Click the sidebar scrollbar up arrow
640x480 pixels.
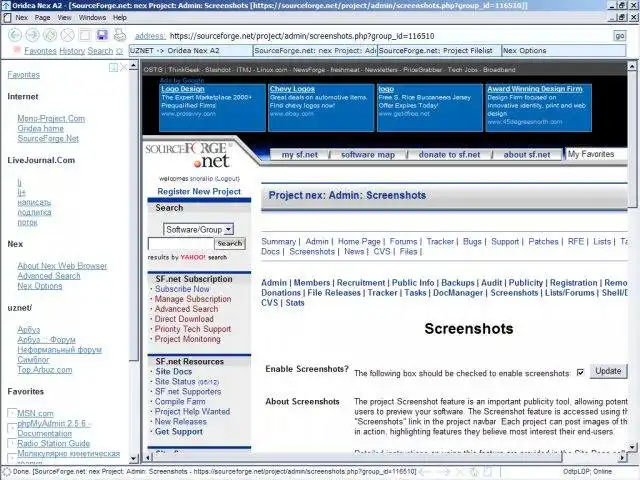[133, 65]
